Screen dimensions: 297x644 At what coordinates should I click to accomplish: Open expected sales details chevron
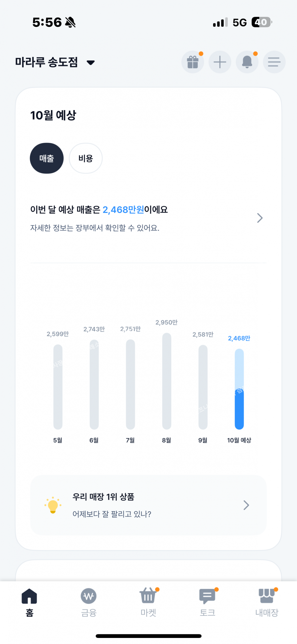(260, 218)
